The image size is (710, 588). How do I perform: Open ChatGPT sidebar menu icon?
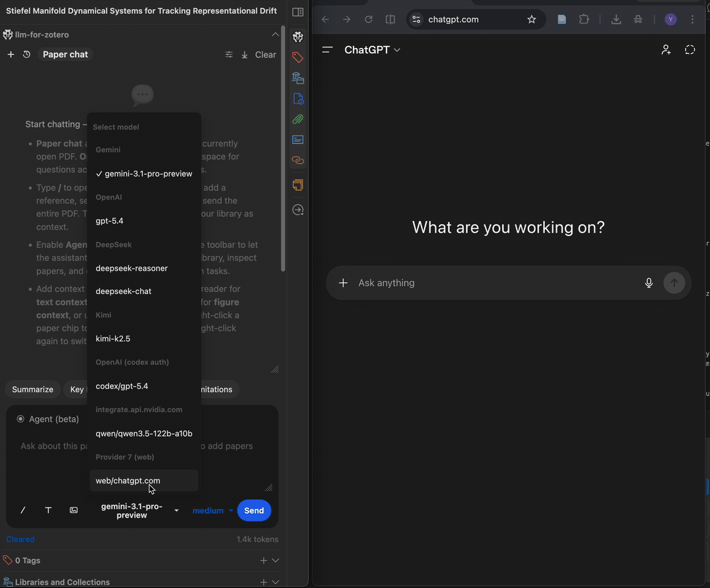click(x=327, y=50)
